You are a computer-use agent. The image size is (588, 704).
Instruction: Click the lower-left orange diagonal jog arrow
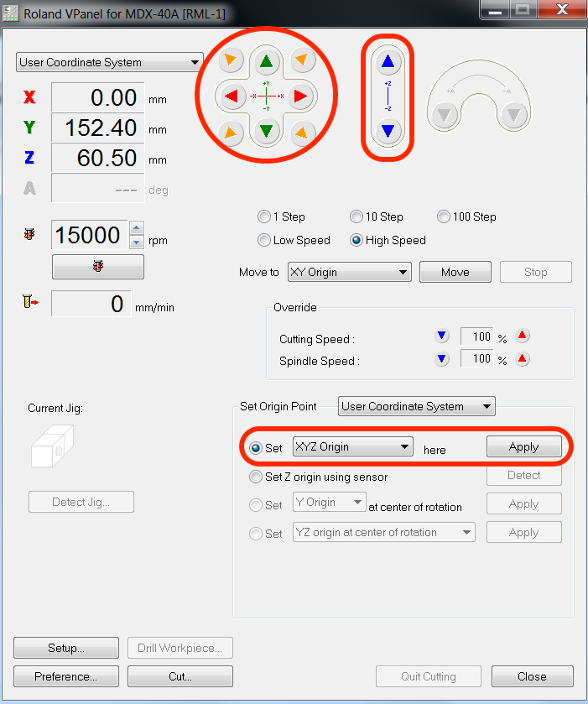point(231,133)
